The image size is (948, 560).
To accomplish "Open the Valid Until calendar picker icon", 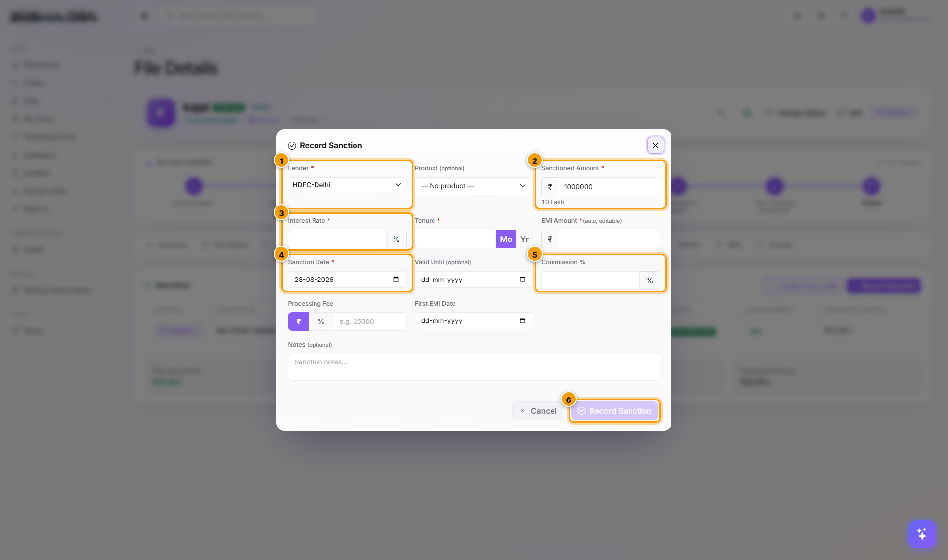I will click(x=522, y=280).
